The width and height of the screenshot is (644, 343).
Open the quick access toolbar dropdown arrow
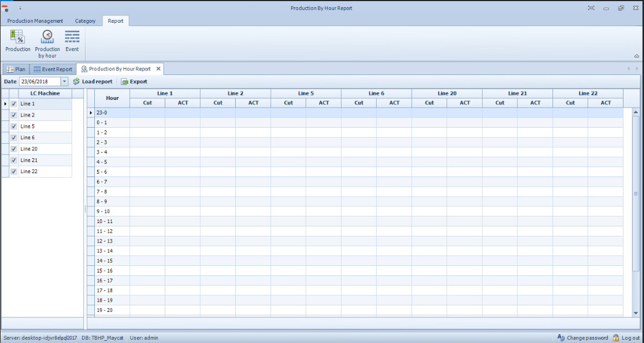[21, 8]
